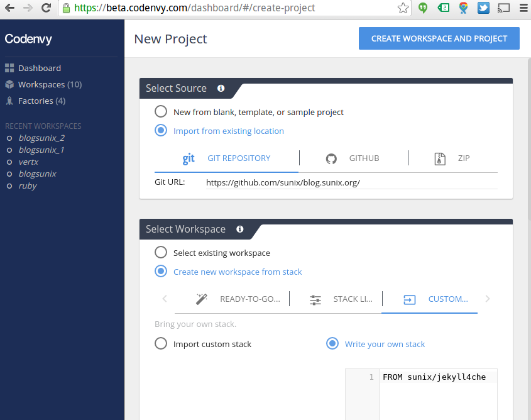Image resolution: width=531 pixels, height=420 pixels.
Task: Open Workspaces (10) in the sidebar
Action: click(50, 84)
